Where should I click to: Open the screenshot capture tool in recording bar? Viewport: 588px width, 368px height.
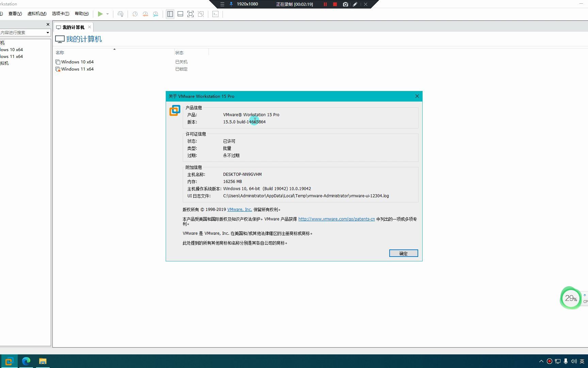[345, 4]
